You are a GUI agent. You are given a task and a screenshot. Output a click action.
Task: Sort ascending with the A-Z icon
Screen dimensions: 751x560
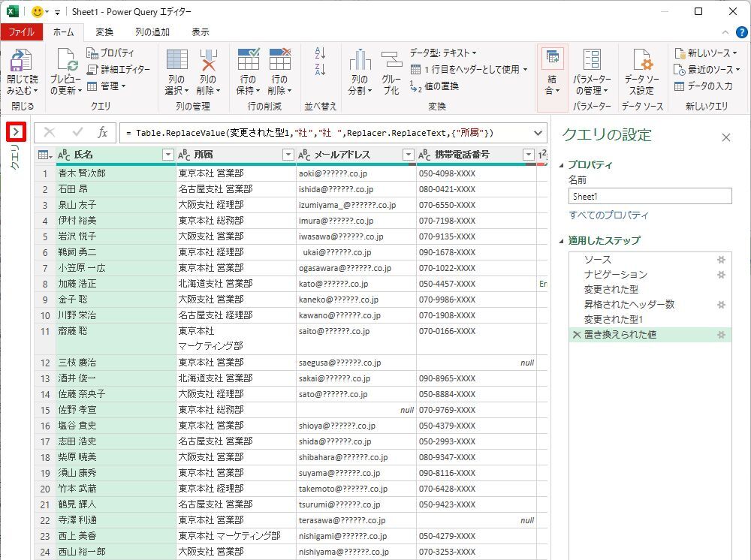(x=320, y=53)
